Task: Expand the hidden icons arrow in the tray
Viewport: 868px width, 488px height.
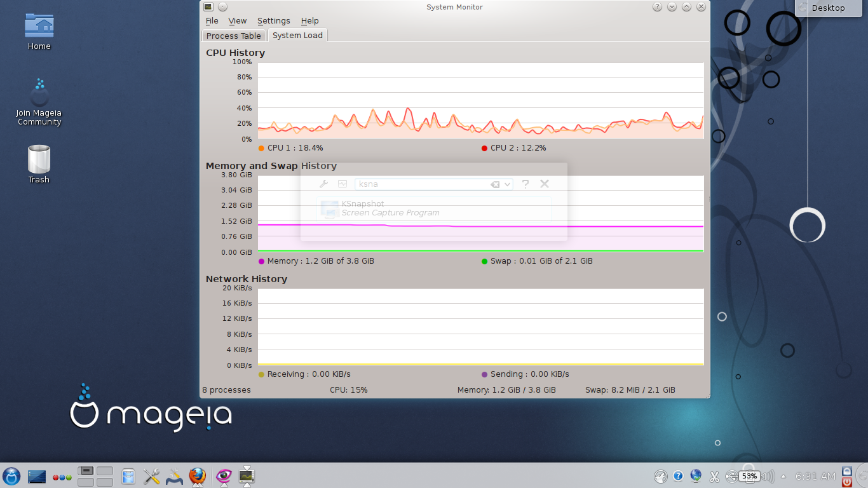Action: pos(783,476)
